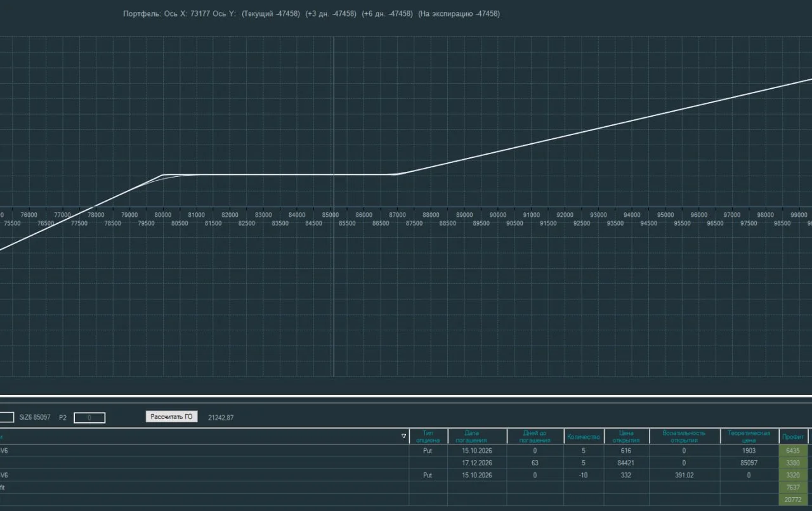Select the quantity cell -10
Screen dimensions: 812x511
click(x=584, y=475)
